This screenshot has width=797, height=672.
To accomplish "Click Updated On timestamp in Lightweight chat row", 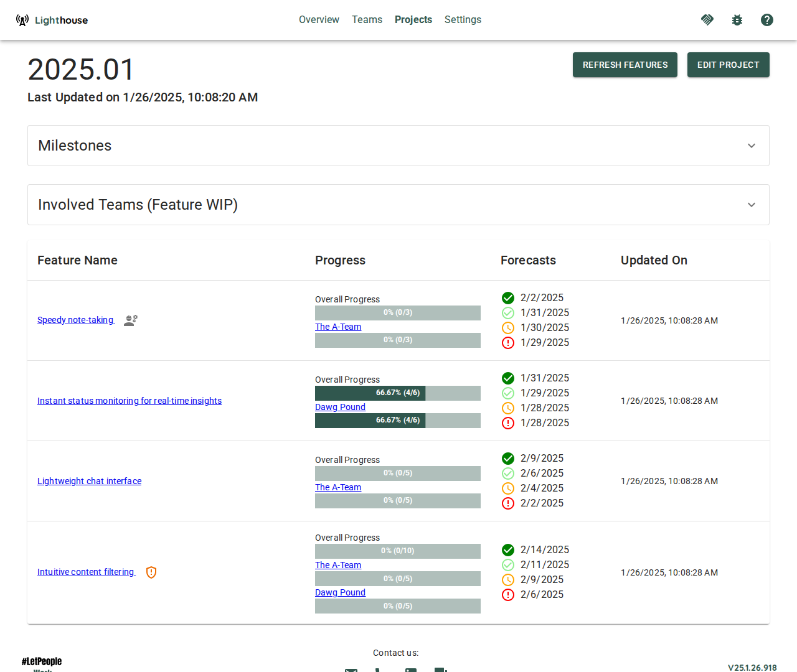I will [x=669, y=481].
